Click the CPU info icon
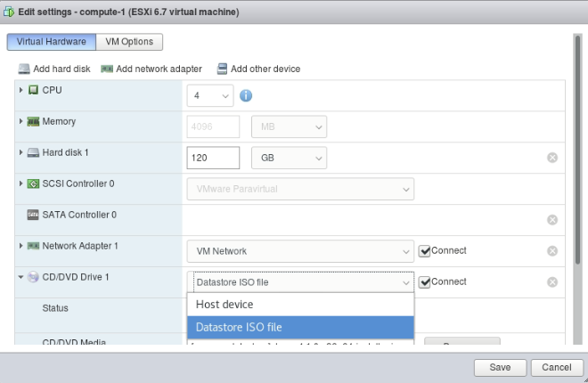This screenshot has width=588, height=383. pyautogui.click(x=247, y=95)
